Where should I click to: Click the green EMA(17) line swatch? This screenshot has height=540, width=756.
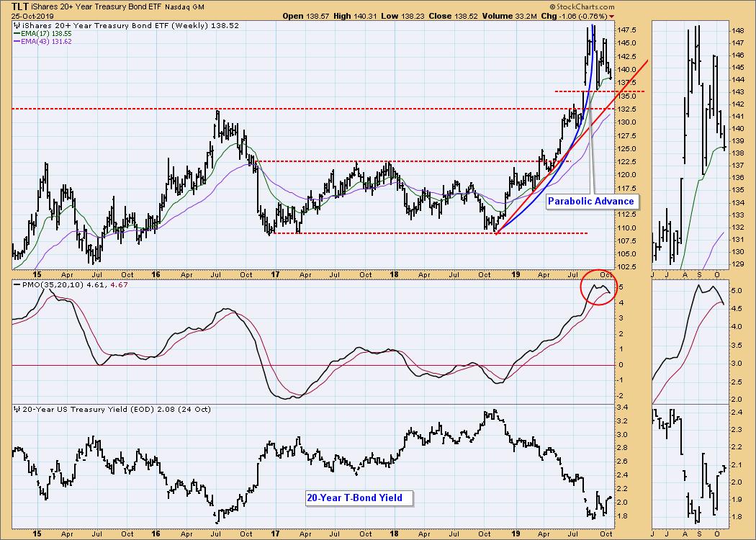pos(17,35)
